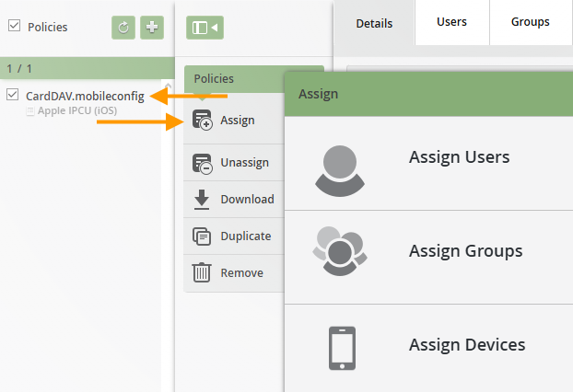Click the Assign icon in Policies menu
This screenshot has width=573, height=392.
point(203,120)
